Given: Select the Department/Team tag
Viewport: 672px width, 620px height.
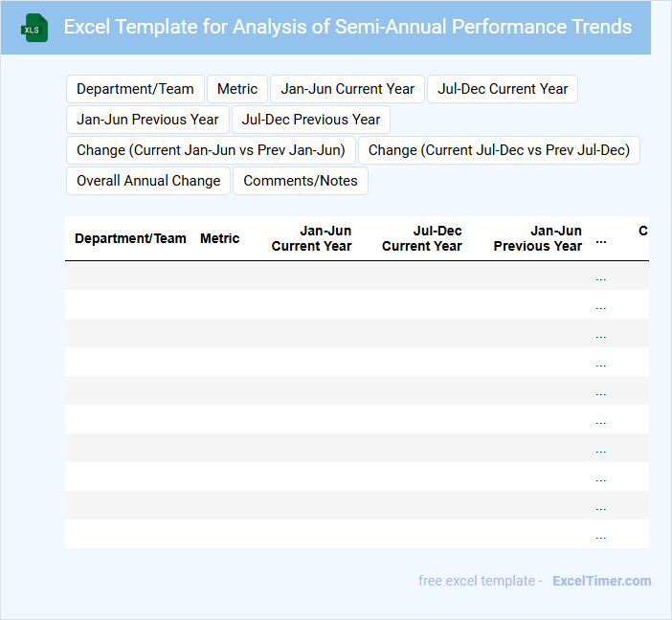Looking at the screenshot, I should point(135,89).
